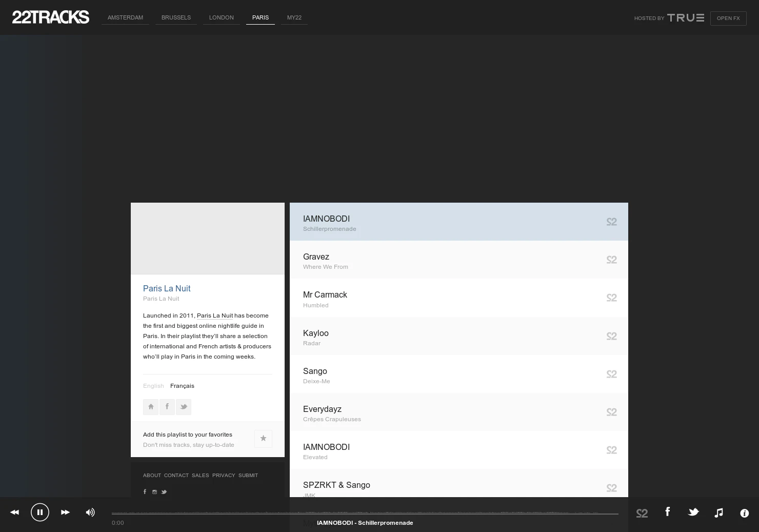Switch description to English

coord(153,386)
